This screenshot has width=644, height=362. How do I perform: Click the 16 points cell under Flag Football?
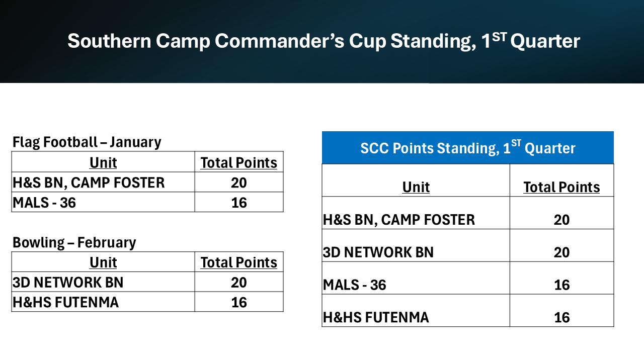(x=238, y=203)
